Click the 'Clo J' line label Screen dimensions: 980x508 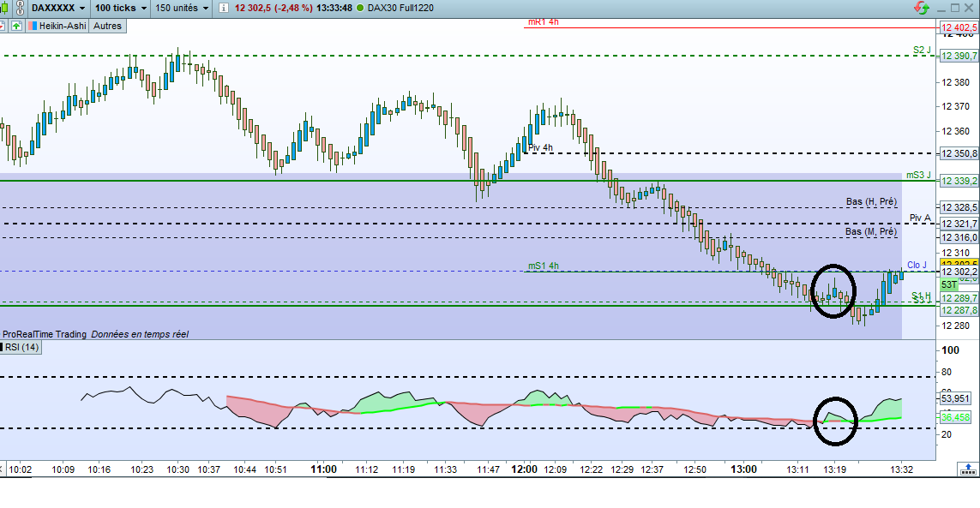coord(917,265)
